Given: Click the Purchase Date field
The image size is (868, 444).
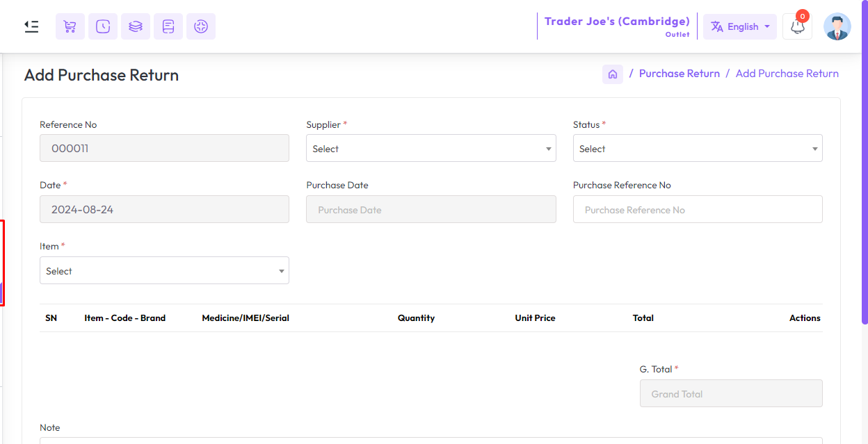Looking at the screenshot, I should tap(431, 209).
